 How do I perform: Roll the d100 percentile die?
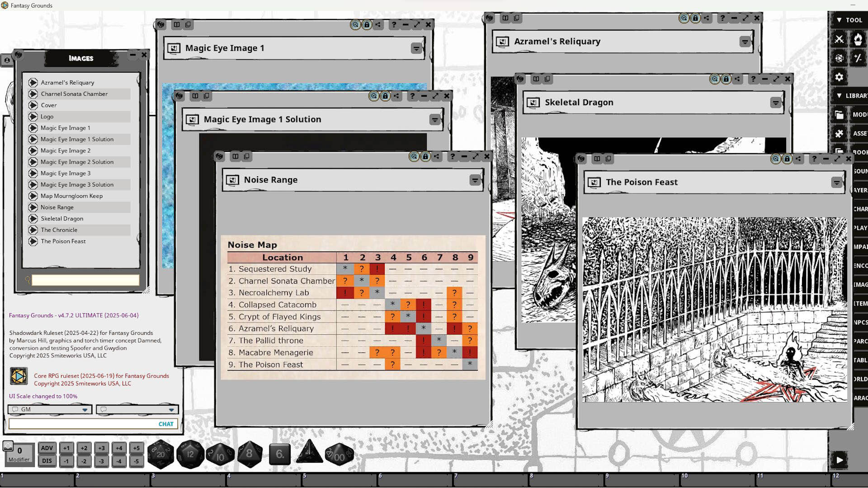(340, 454)
